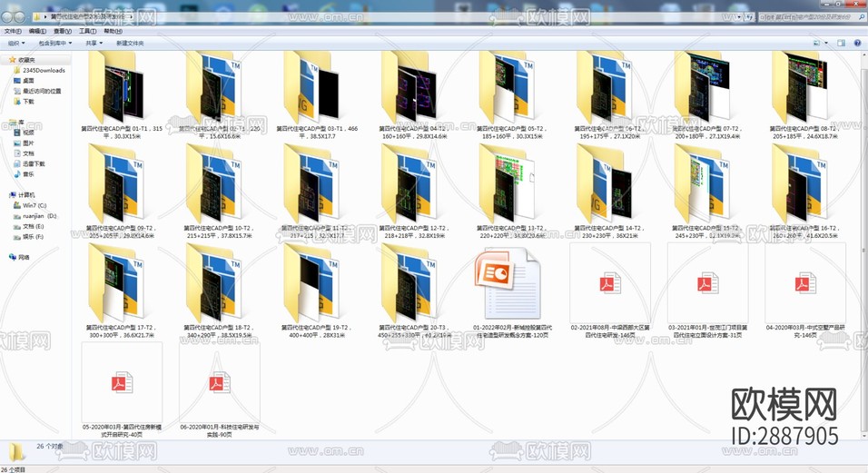
Task: Toggle the preview pane button
Action: [842, 44]
